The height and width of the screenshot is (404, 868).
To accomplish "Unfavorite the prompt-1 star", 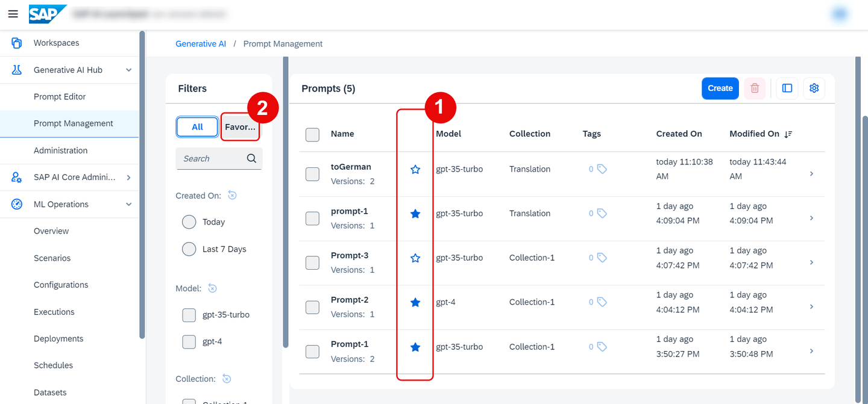I will pyautogui.click(x=415, y=214).
